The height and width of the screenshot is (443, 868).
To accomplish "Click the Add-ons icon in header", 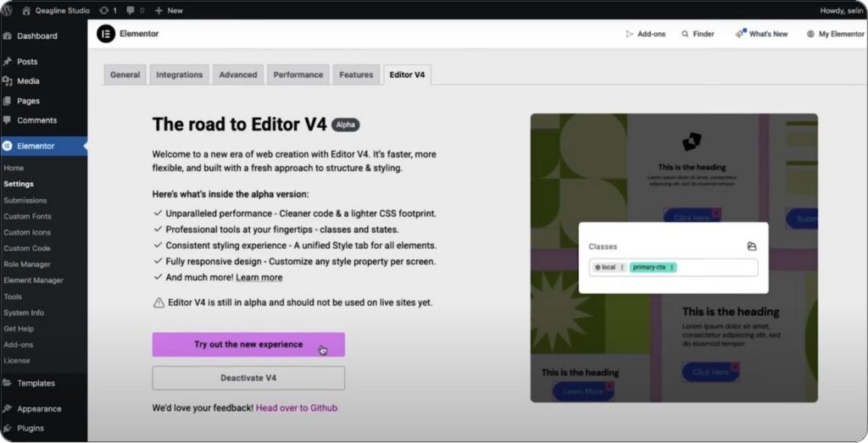I will point(629,34).
